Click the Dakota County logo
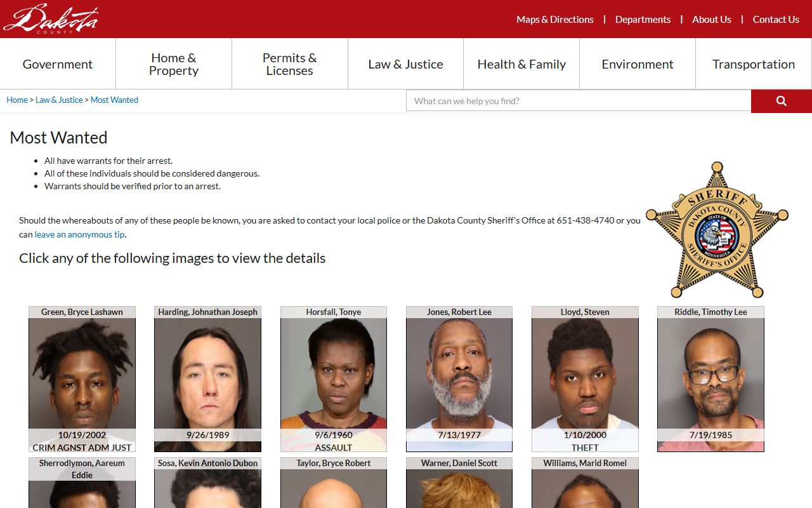Viewport: 812px width, 508px height. [x=51, y=19]
